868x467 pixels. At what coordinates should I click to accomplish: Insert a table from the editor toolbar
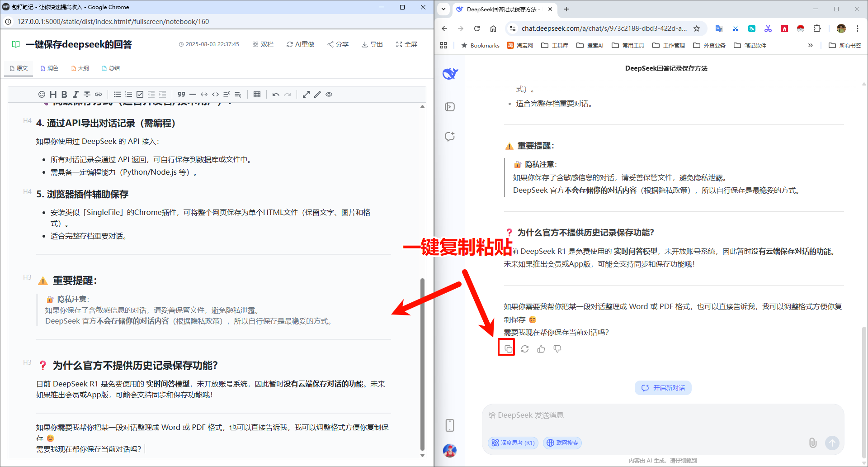(257, 95)
